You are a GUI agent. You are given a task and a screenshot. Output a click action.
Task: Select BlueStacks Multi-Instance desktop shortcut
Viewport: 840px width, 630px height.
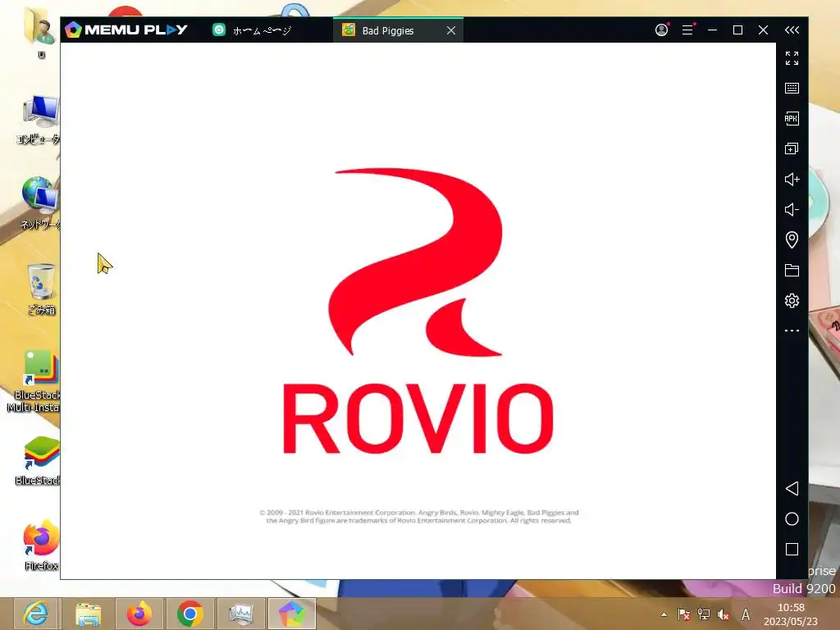34,381
